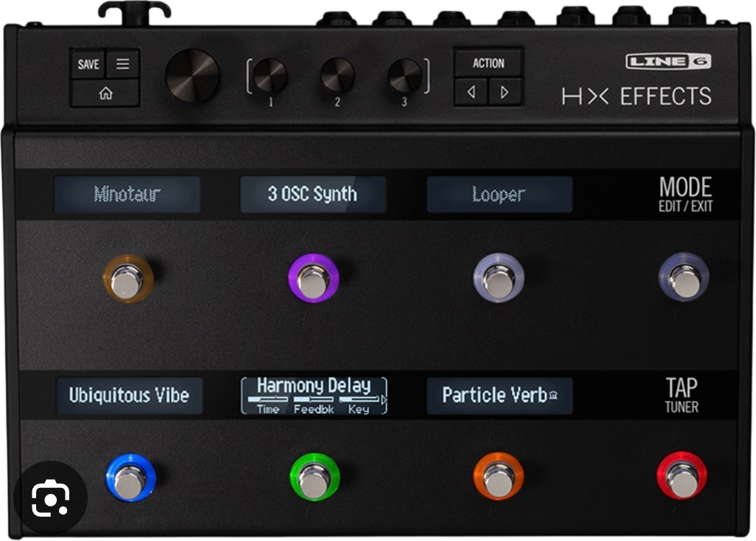Open the menu with the three-line button

pos(123,63)
